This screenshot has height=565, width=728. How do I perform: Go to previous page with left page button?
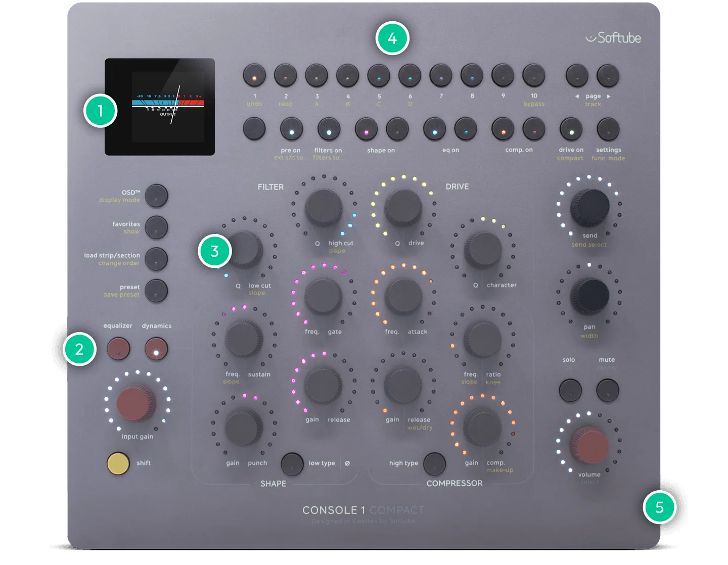[577, 76]
